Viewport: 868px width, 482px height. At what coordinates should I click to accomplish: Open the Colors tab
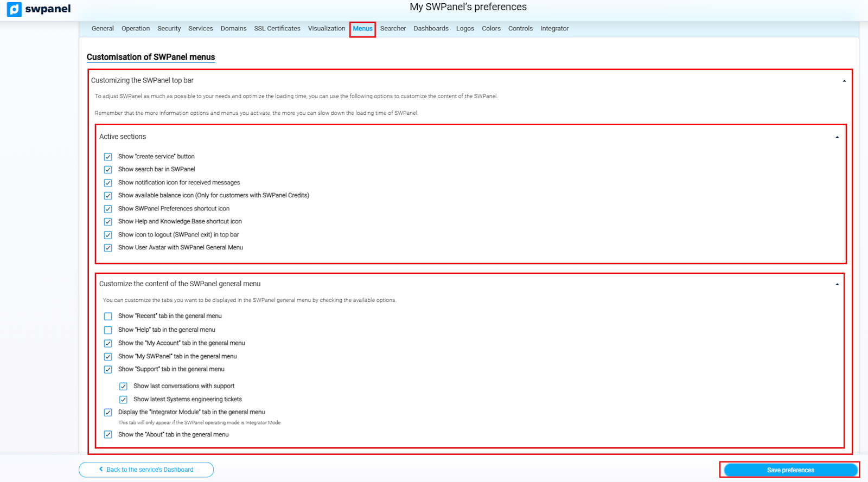pos(491,29)
